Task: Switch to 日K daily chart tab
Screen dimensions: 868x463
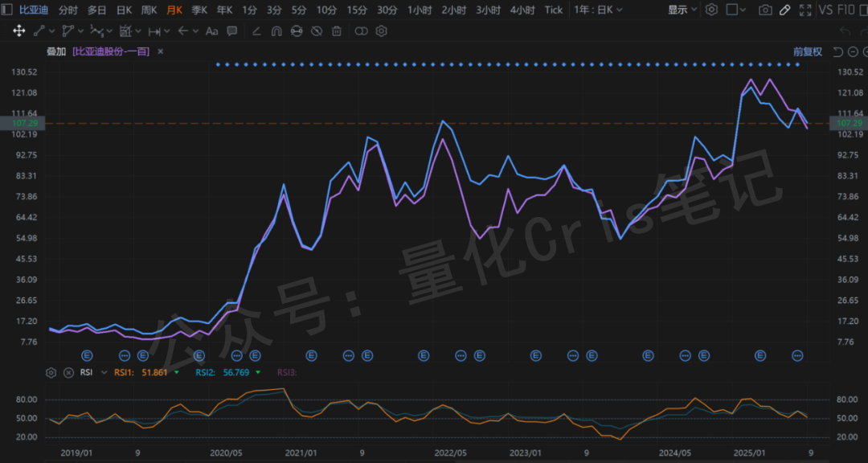Action: pos(125,10)
